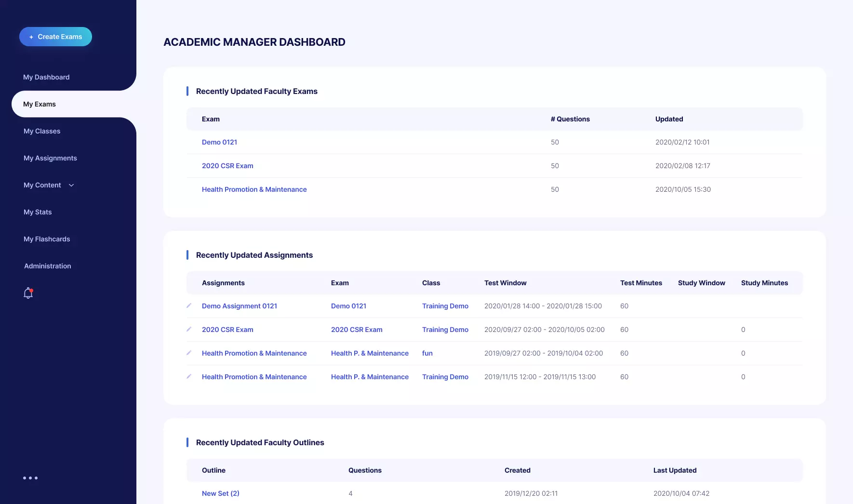Click the Study Minutes column header
This screenshot has height=504, width=853.
764,283
